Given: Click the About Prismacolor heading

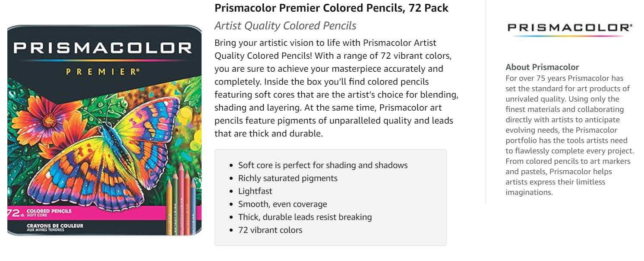Looking at the screenshot, I should tap(542, 67).
